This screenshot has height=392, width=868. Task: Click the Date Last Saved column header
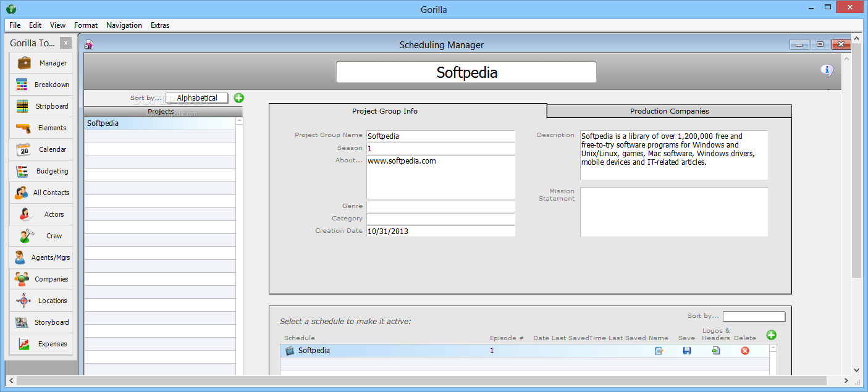tap(561, 338)
